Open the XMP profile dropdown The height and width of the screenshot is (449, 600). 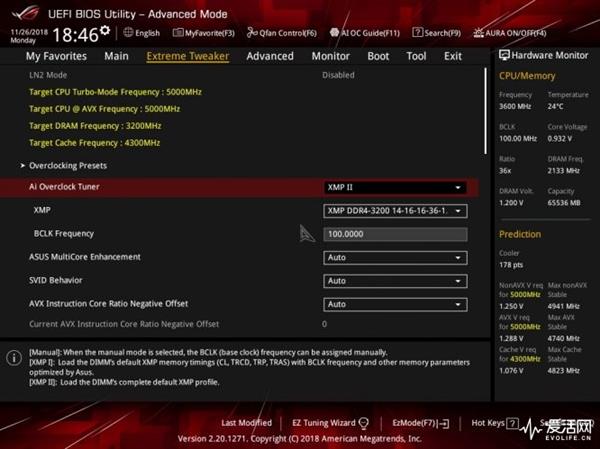395,211
